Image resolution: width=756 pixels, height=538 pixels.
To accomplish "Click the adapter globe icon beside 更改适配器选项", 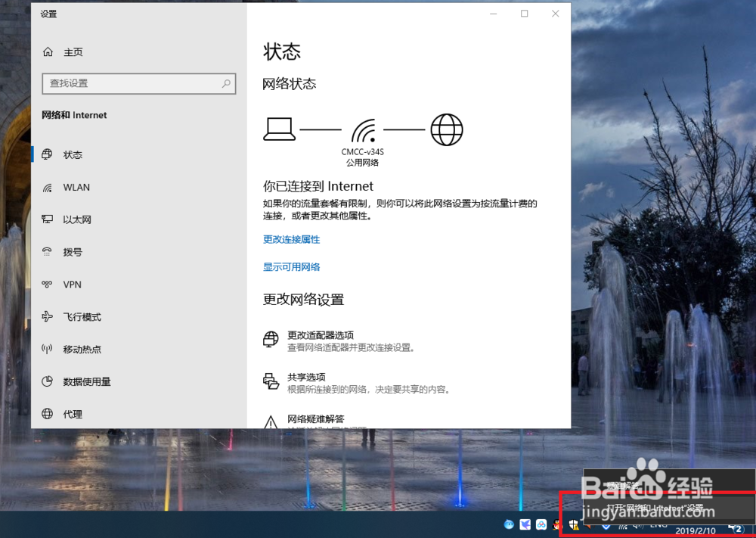I will click(x=271, y=339).
